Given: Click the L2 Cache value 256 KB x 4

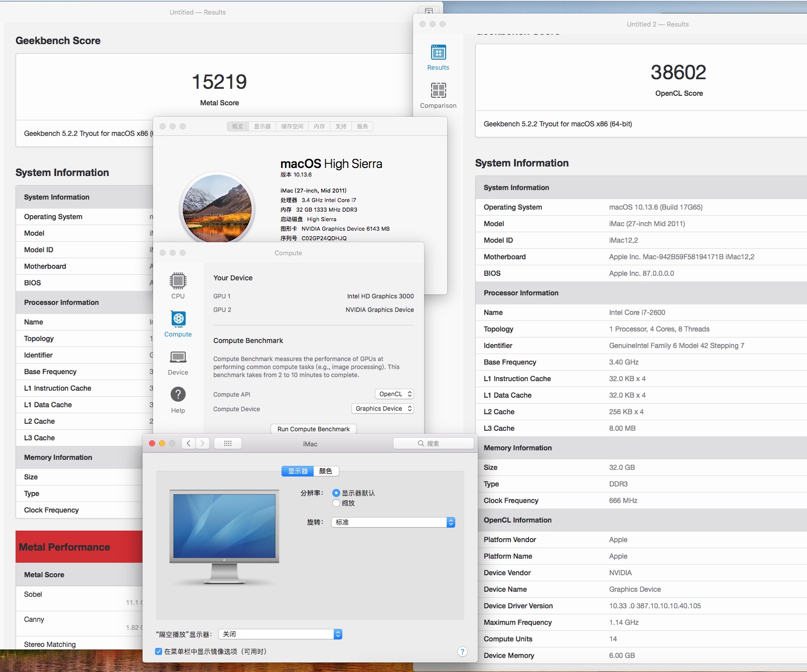Looking at the screenshot, I should tap(626, 412).
